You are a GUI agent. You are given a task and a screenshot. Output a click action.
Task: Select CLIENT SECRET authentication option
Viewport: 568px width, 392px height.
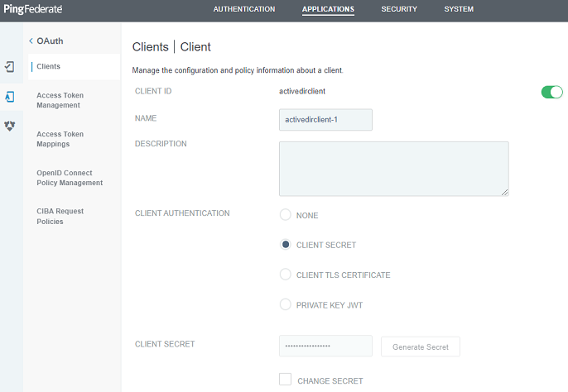coord(286,245)
